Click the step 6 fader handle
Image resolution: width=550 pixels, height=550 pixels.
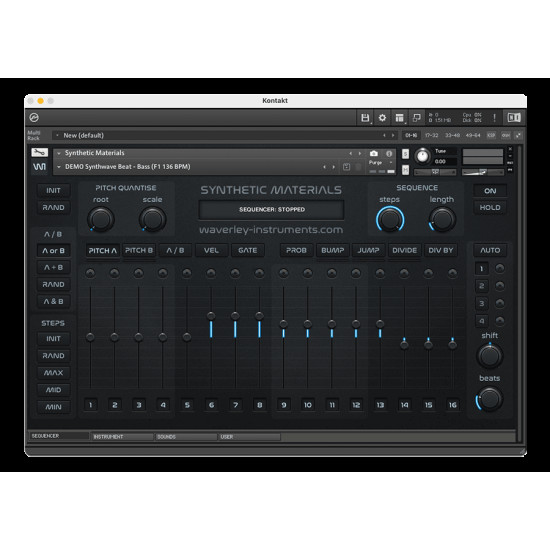[x=211, y=316]
